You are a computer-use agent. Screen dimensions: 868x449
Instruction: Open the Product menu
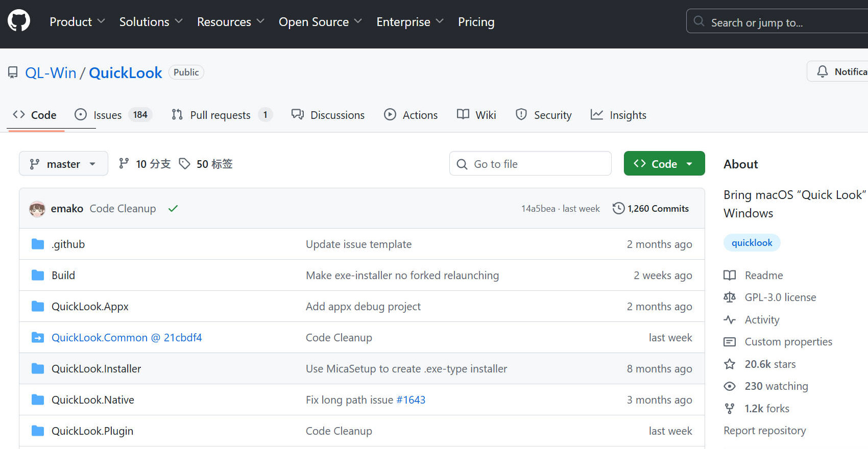(77, 22)
